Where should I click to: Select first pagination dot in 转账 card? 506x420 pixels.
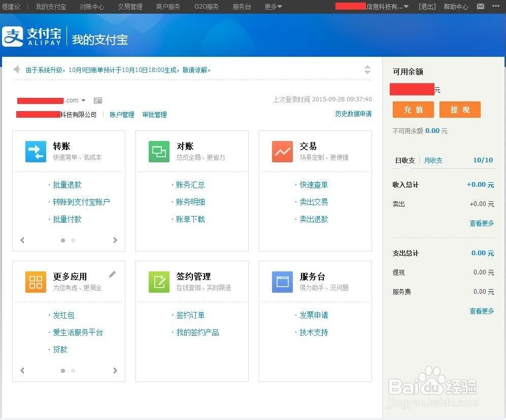tap(63, 240)
